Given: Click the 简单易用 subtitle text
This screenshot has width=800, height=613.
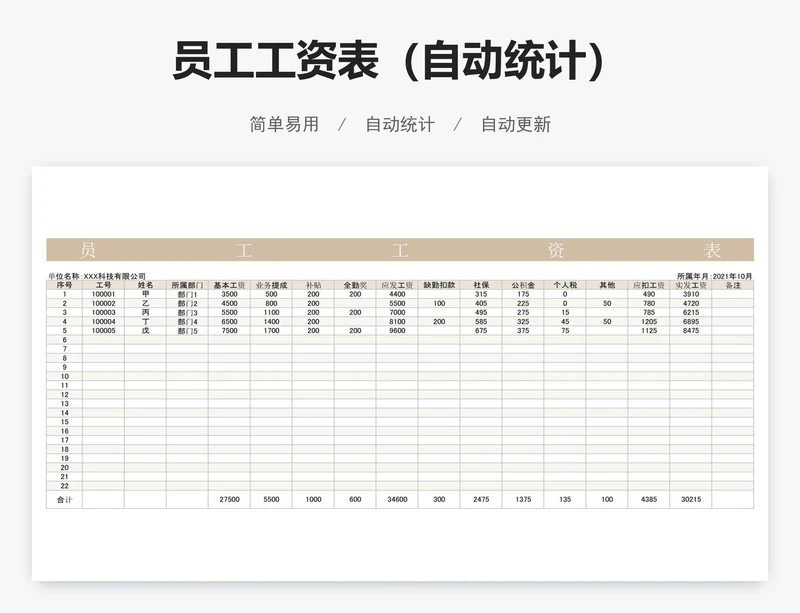Looking at the screenshot, I should (x=284, y=125).
